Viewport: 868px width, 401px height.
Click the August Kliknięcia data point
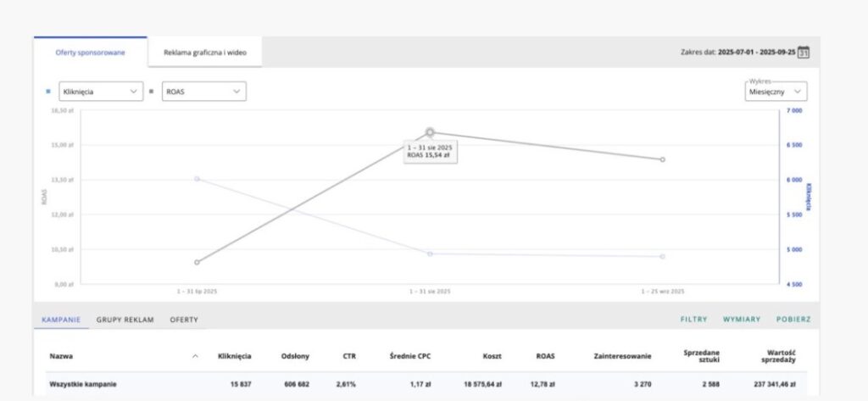coord(430,253)
